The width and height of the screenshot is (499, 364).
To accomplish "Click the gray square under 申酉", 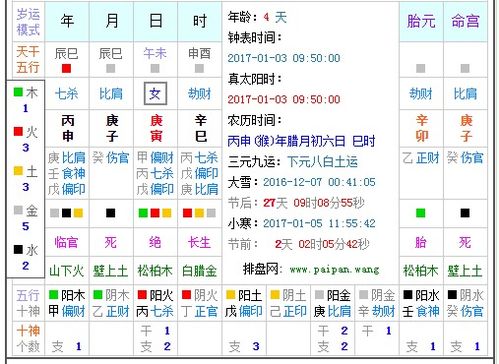I will click(x=199, y=68).
